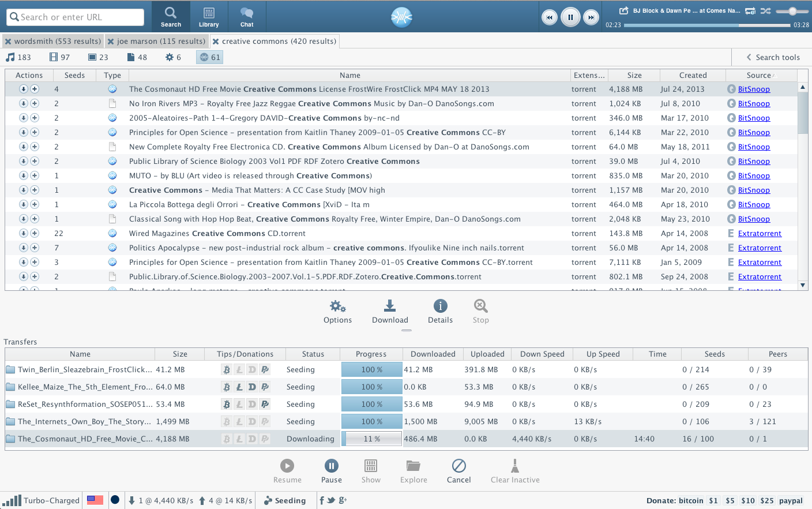
Task: Filter results by torrents (61)
Action: (210, 57)
